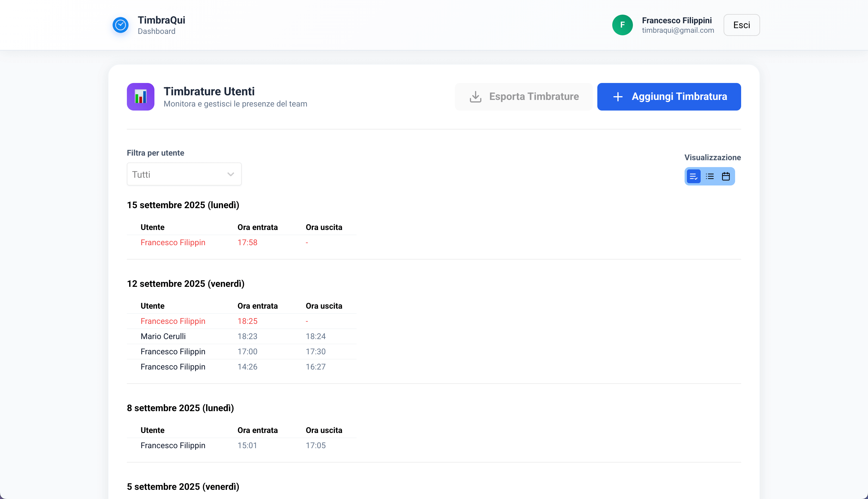Click the Esporta Timbrature button text
The image size is (868, 499).
pos(534,97)
